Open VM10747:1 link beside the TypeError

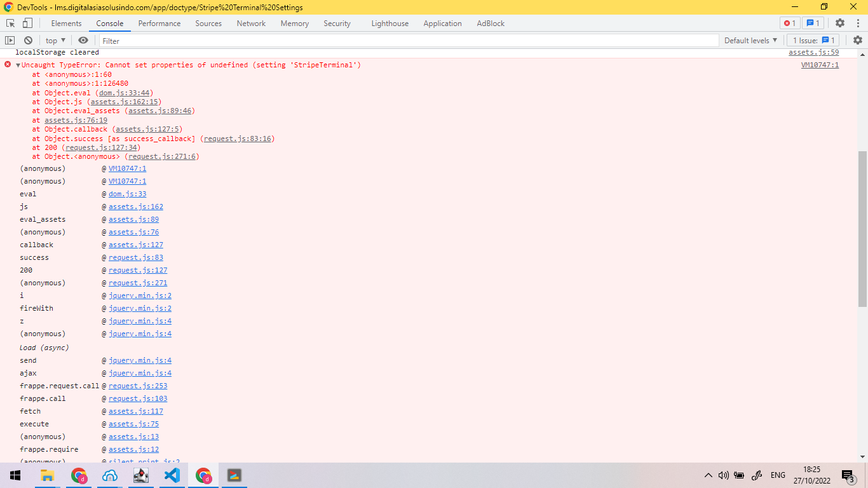point(820,65)
